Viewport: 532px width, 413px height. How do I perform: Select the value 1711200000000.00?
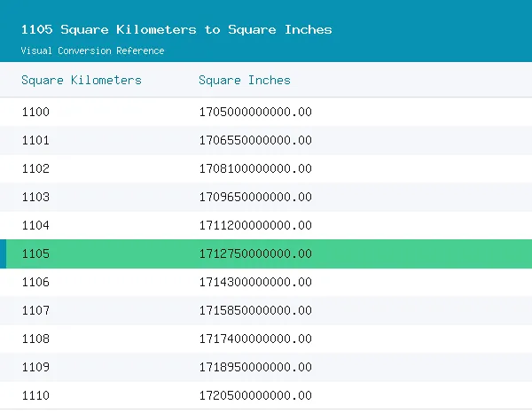click(x=255, y=225)
